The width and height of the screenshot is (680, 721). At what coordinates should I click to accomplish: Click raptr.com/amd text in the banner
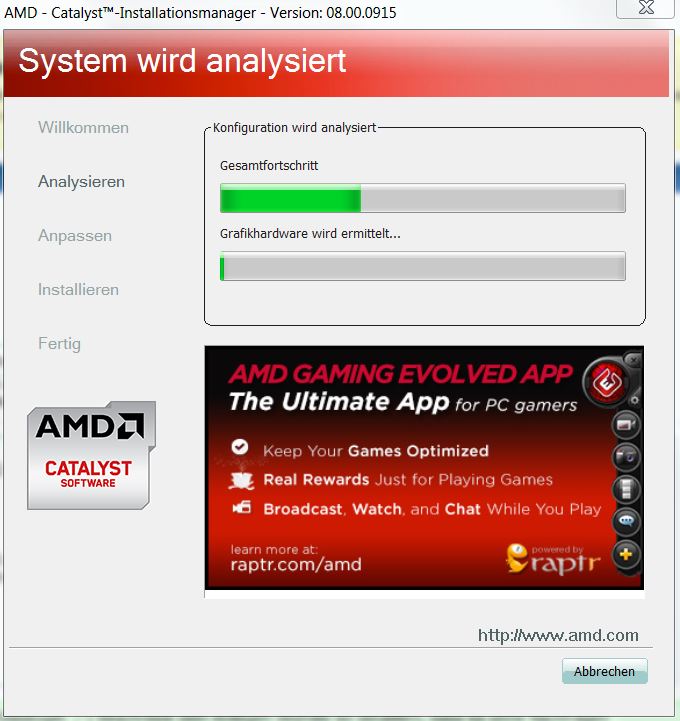pos(296,564)
